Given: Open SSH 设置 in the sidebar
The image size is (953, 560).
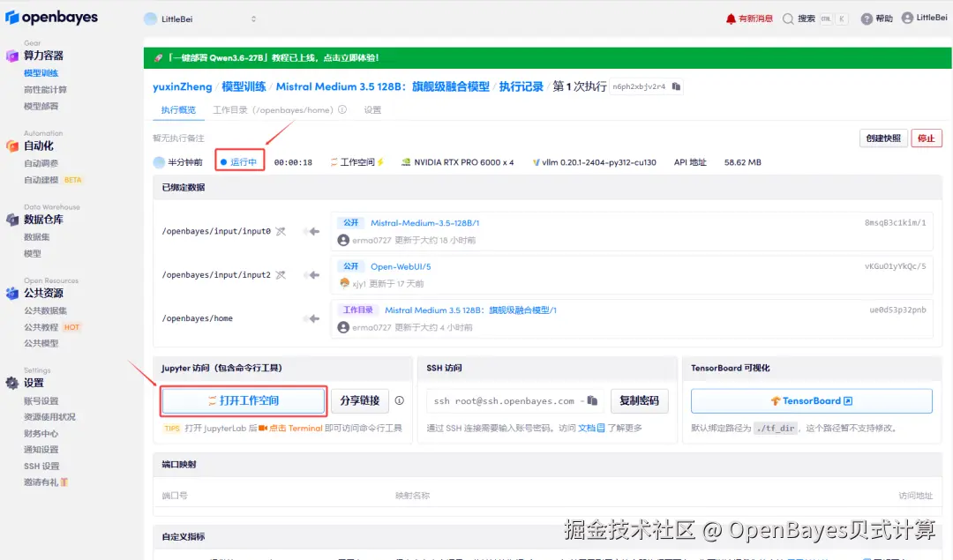Looking at the screenshot, I should pos(41,467).
